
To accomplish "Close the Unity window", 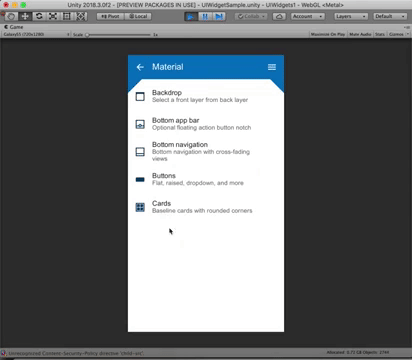I will click(x=6, y=5).
